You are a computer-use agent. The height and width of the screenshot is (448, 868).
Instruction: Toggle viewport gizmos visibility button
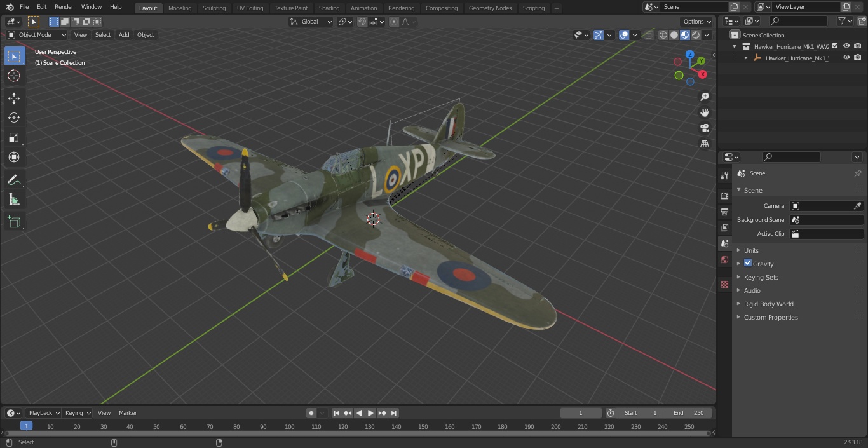[599, 35]
